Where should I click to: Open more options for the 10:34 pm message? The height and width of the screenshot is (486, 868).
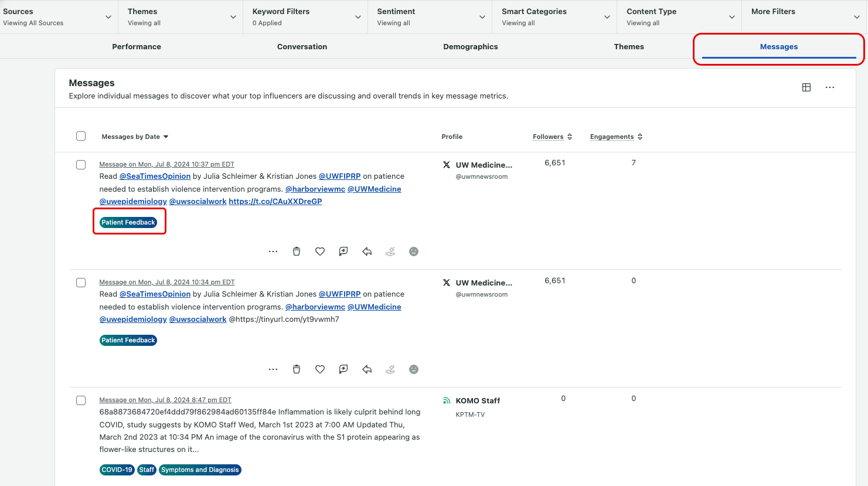pos(273,369)
